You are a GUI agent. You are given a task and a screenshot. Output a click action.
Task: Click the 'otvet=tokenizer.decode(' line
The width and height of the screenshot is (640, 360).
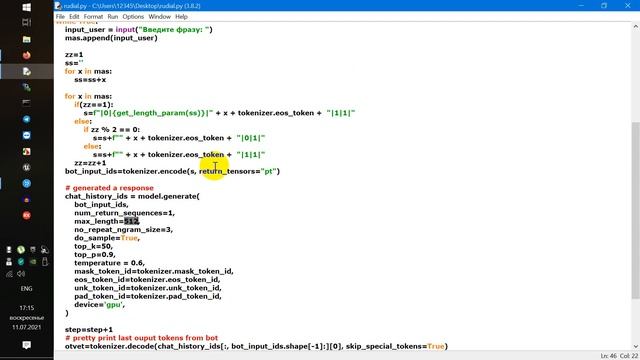click(x=256, y=347)
